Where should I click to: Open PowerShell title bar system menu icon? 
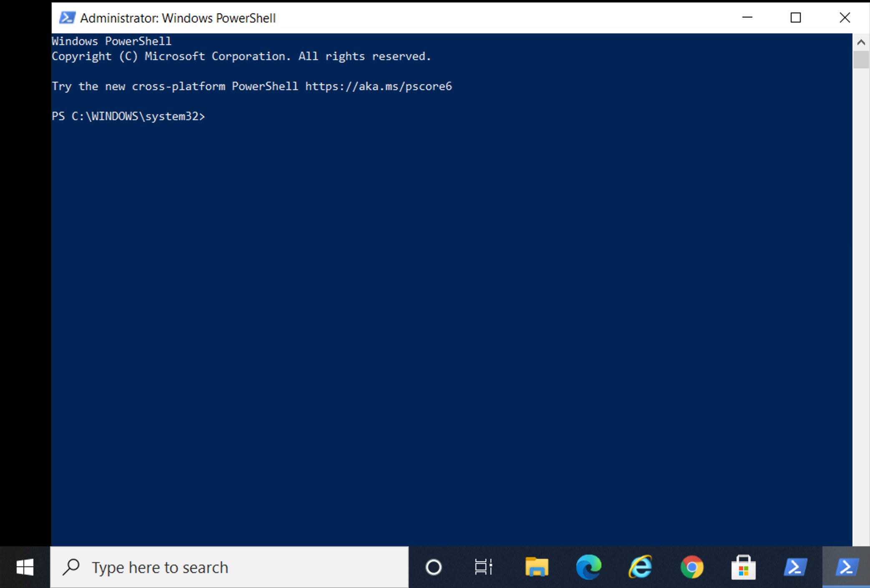pyautogui.click(x=67, y=18)
